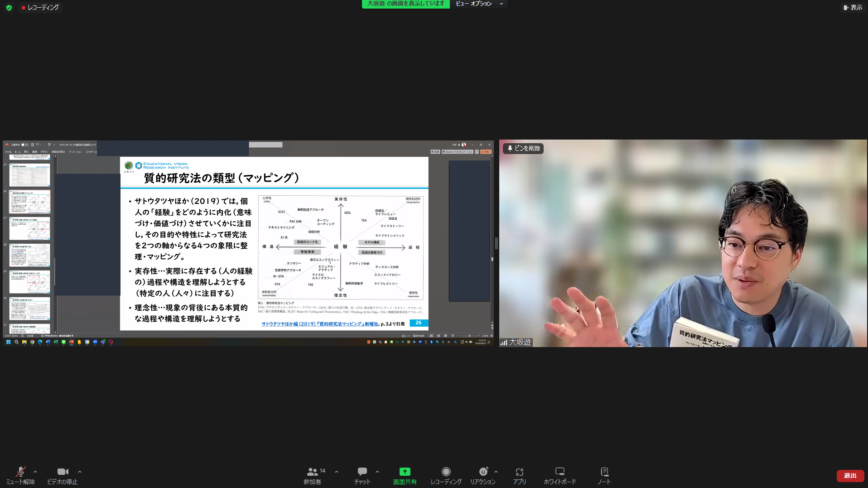Click the Search icon on the shared taskbar
Screen dimensions: 868x488
tap(16, 342)
